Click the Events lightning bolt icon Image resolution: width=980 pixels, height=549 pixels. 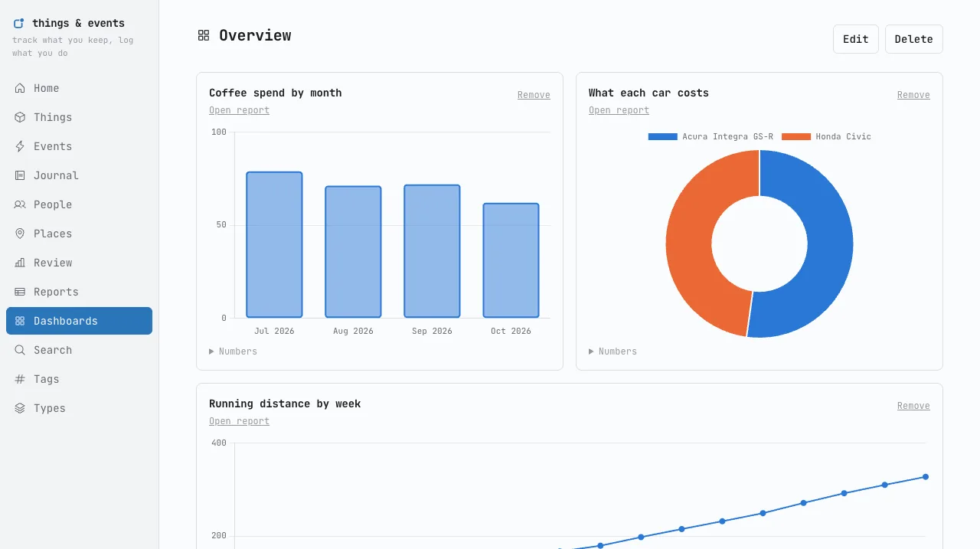click(x=20, y=146)
